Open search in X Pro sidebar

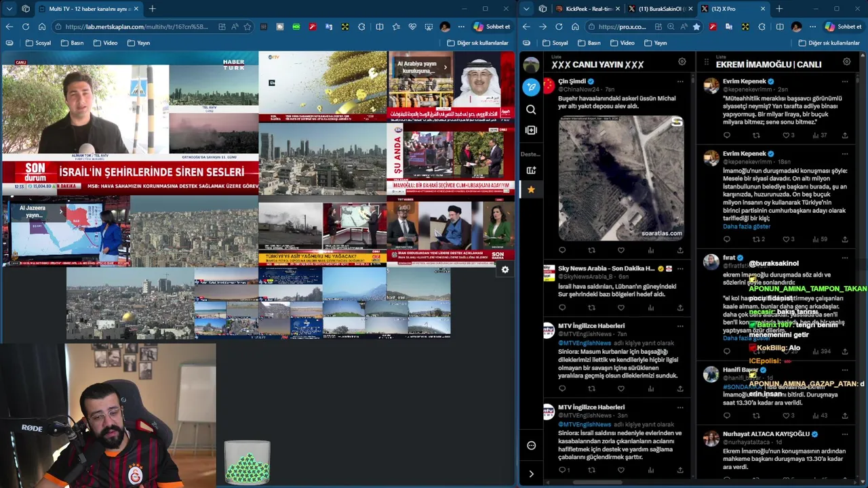coord(531,110)
